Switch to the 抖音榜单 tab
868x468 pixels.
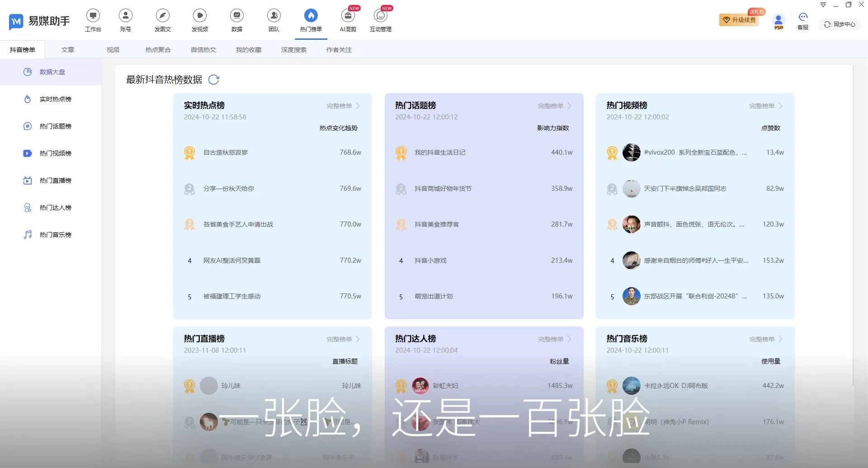pyautogui.click(x=23, y=50)
